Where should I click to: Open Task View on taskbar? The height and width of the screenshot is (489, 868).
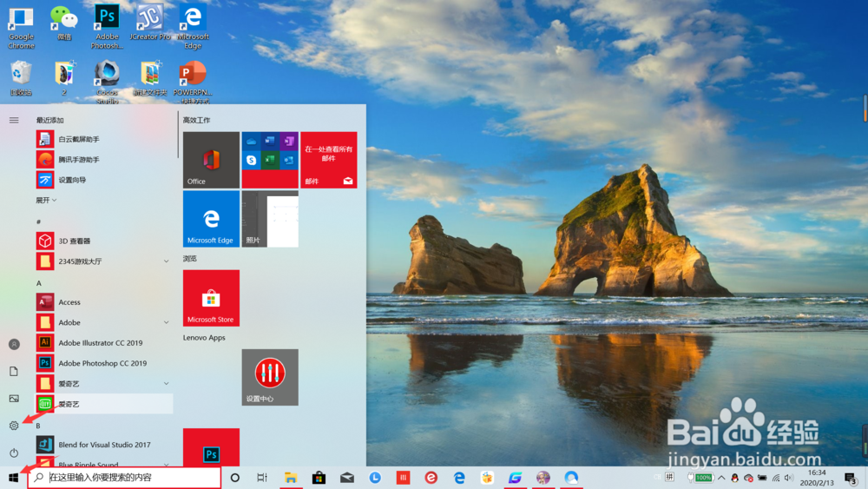262,478
